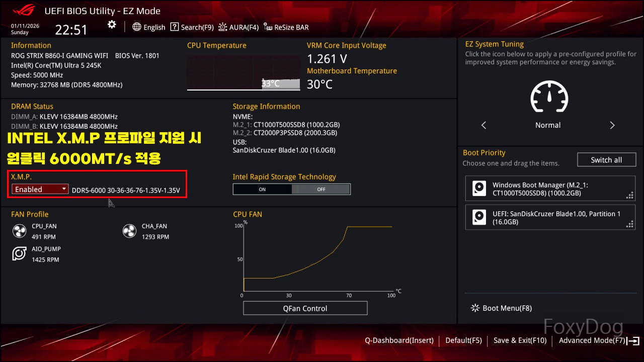
Task: Click the Advanced Mode exit arrow icon
Action: click(633, 340)
